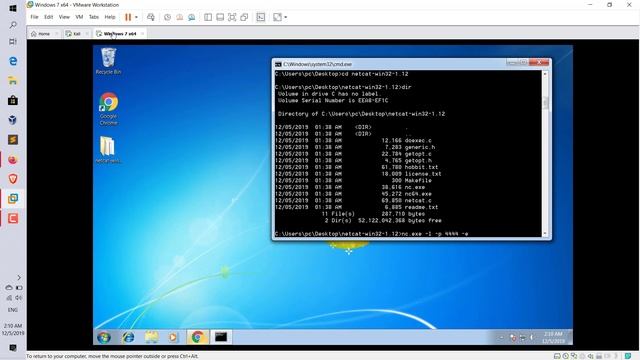Pause the virtual machine using the pause icon

pos(128,17)
